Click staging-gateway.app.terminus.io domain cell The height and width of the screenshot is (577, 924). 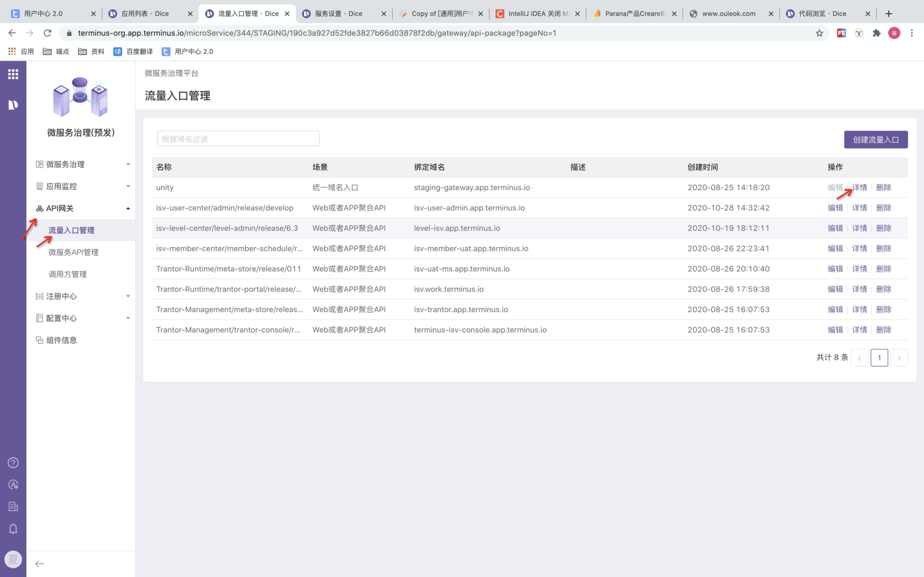(x=472, y=188)
